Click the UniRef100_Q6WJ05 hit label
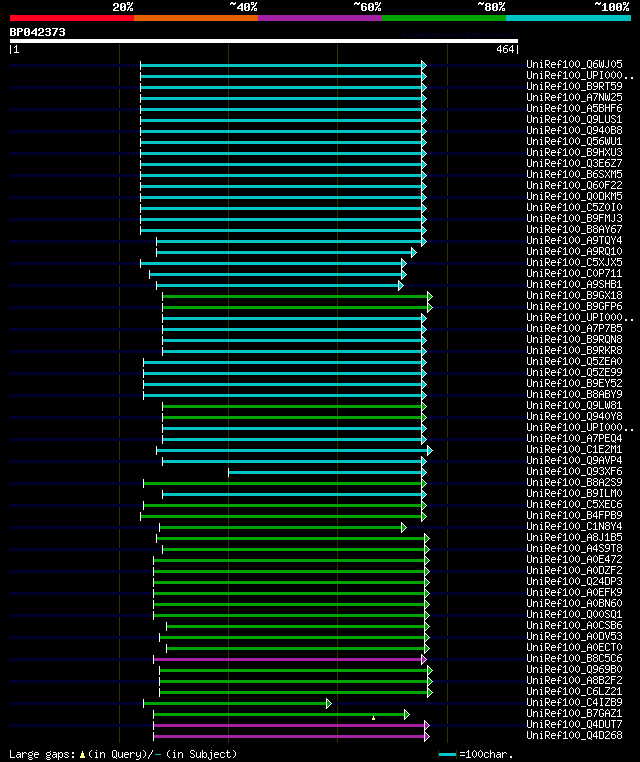The width and height of the screenshot is (640, 762). click(x=574, y=64)
